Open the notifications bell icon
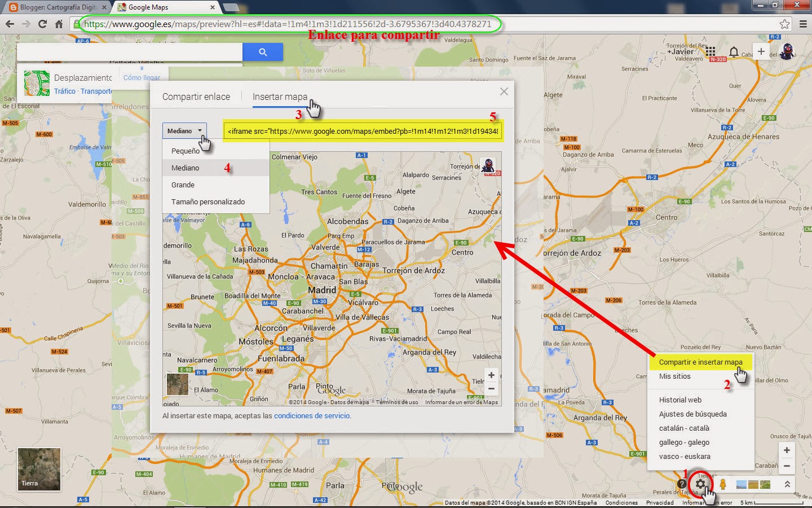Screen dimensions: 812x508 [x=734, y=51]
